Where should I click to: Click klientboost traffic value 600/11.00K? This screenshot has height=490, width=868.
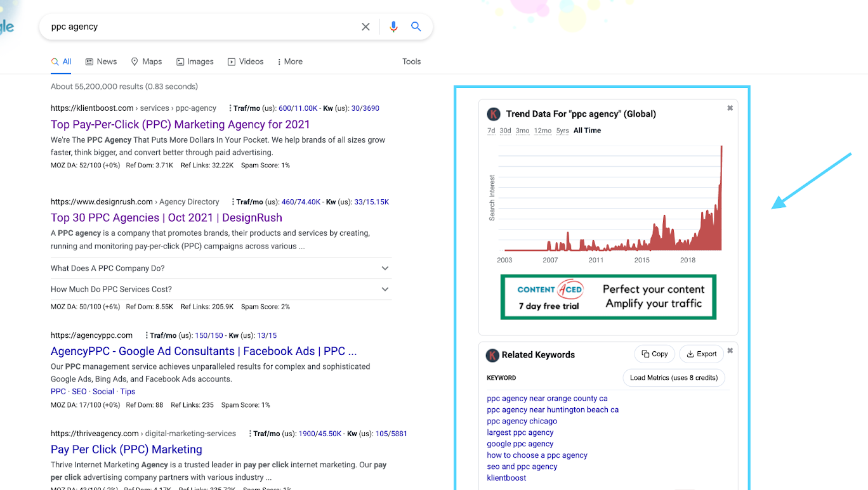tap(298, 108)
